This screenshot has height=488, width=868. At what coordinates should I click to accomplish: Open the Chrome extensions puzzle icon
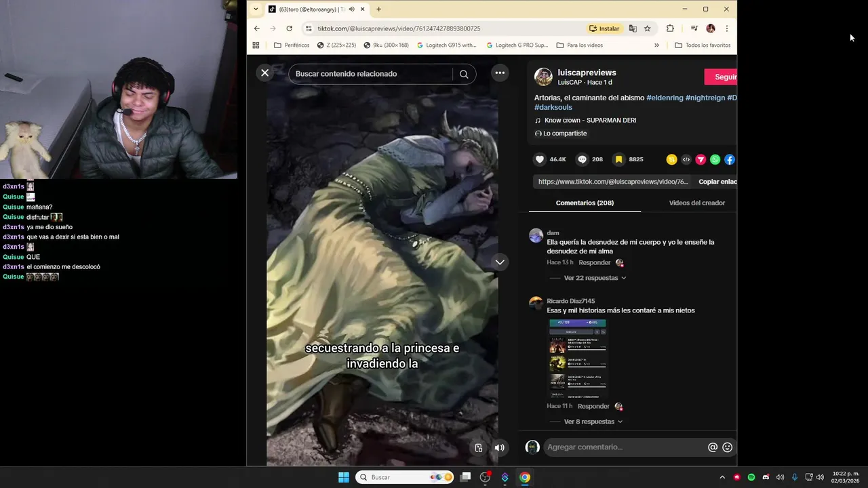point(670,28)
